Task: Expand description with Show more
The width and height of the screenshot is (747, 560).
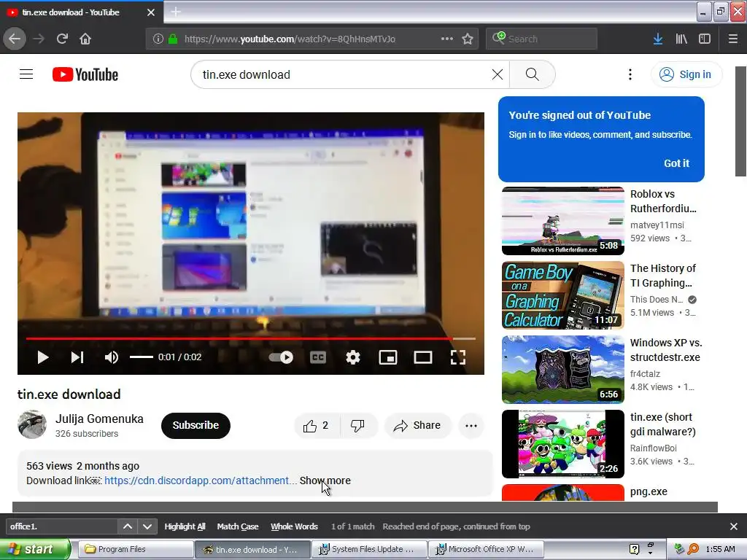Action: pyautogui.click(x=325, y=481)
